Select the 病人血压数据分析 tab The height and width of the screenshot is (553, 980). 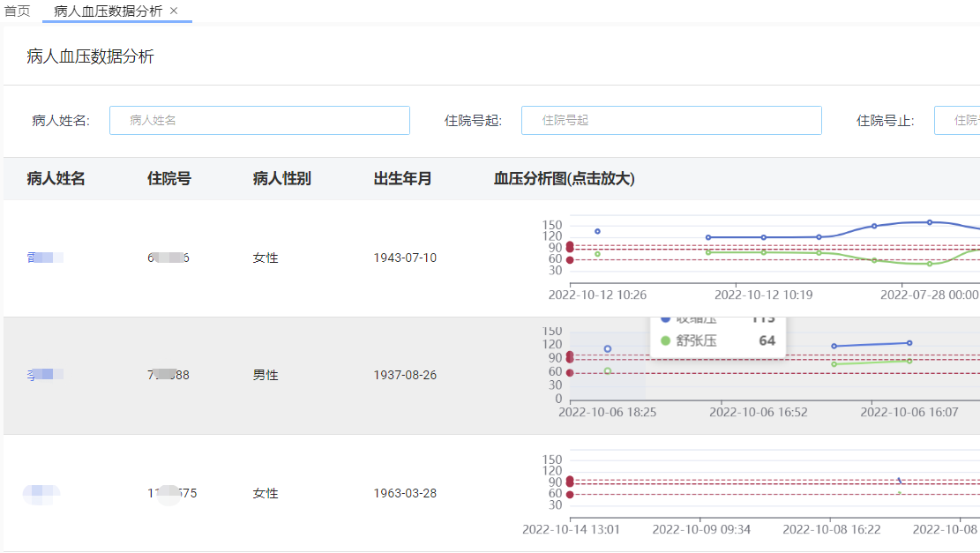point(108,11)
